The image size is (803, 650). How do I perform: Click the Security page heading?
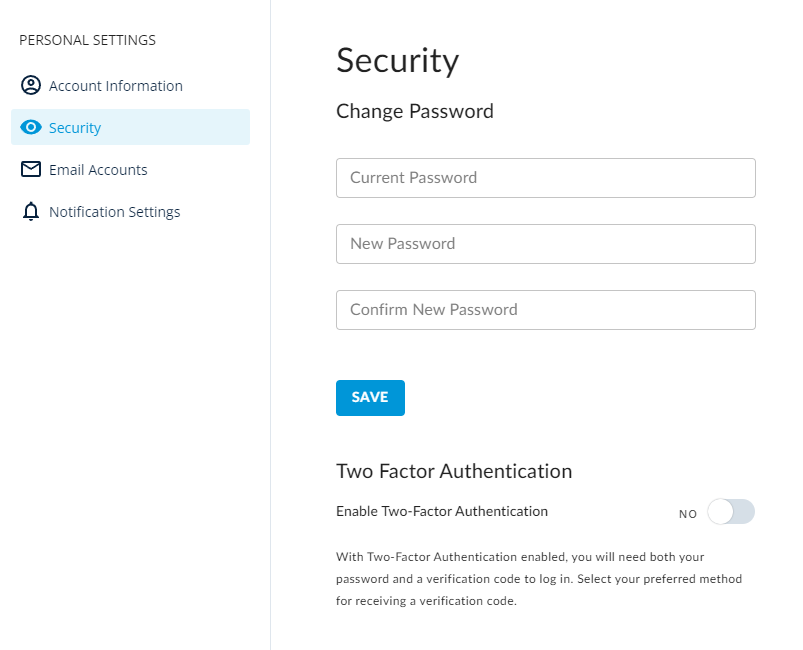(397, 61)
